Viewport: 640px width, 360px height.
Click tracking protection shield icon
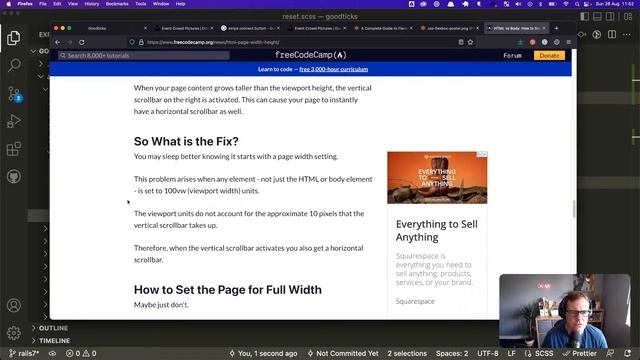(132, 42)
